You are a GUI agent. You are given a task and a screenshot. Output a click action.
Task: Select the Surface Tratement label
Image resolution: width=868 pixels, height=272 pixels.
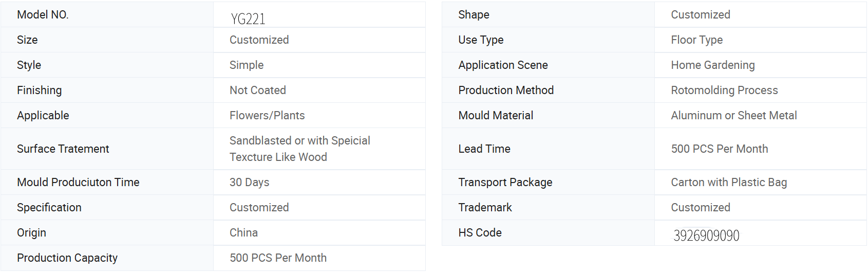63,149
